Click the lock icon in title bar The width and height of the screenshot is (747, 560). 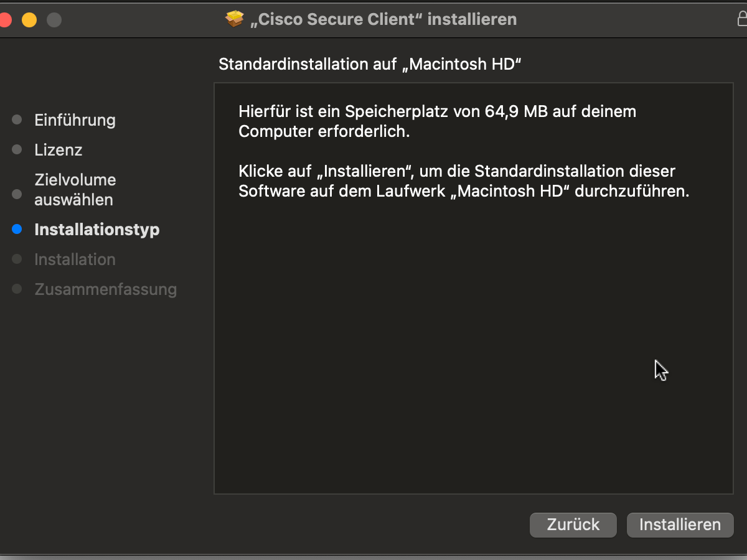pyautogui.click(x=742, y=19)
